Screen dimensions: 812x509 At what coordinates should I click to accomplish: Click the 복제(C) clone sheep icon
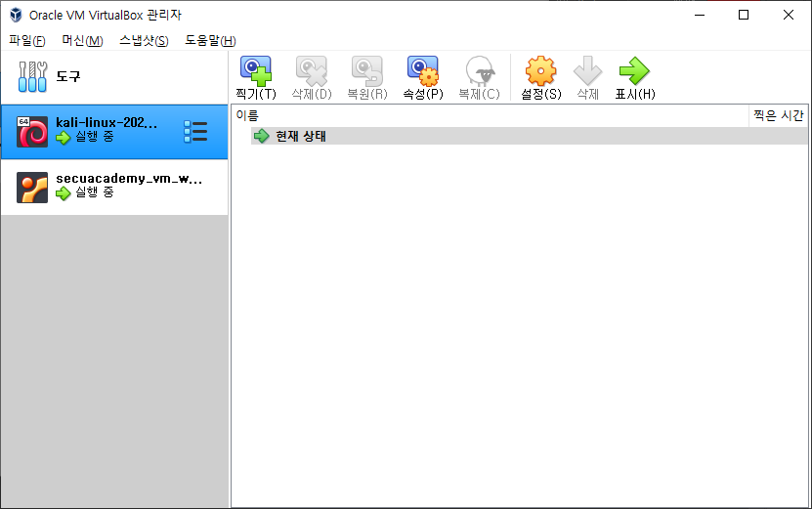point(480,71)
